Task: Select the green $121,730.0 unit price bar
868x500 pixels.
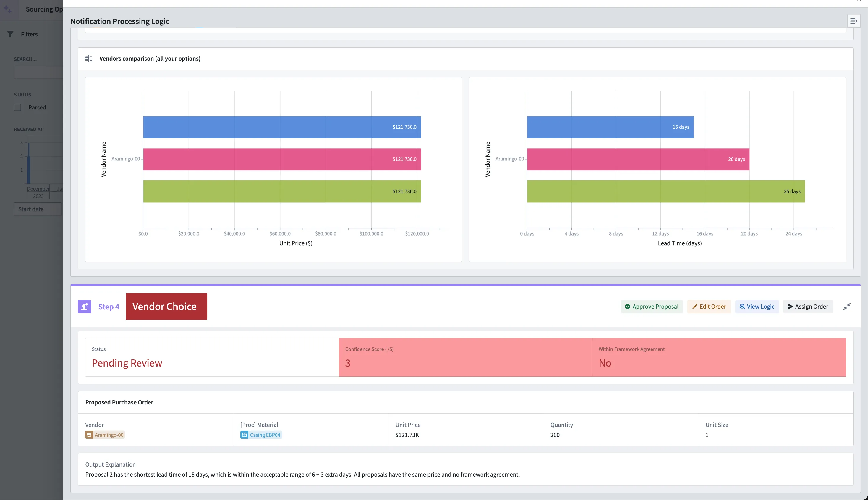Action: point(282,192)
